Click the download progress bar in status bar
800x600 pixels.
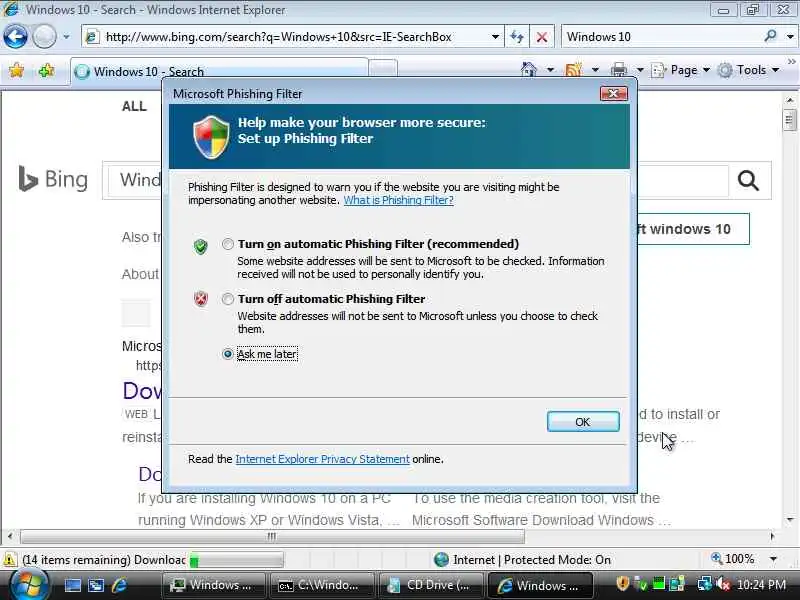point(236,560)
